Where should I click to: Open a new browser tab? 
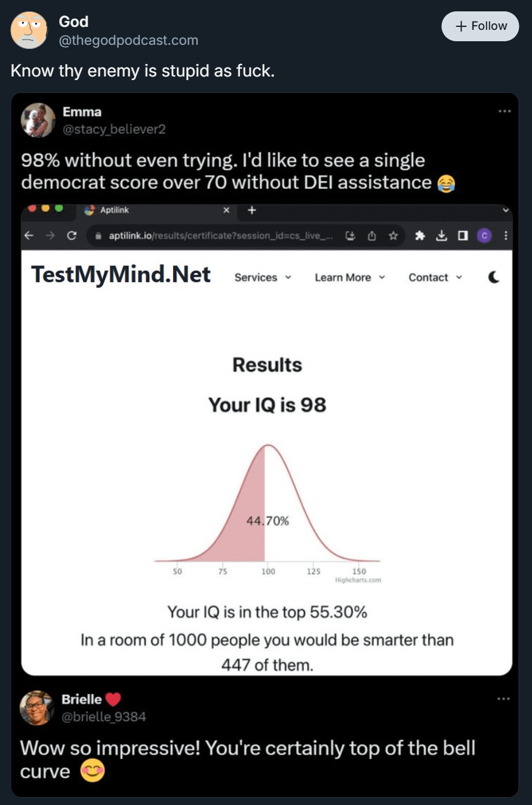click(x=251, y=210)
